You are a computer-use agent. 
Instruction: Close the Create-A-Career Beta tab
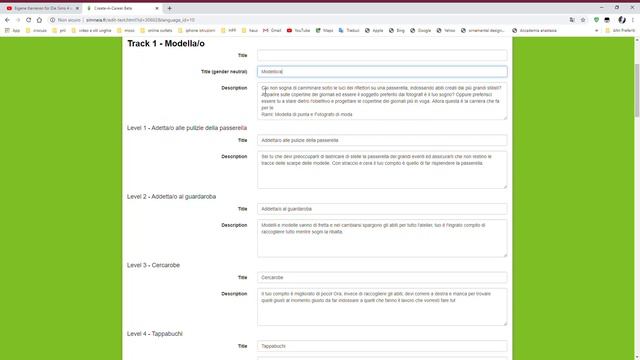(x=157, y=8)
